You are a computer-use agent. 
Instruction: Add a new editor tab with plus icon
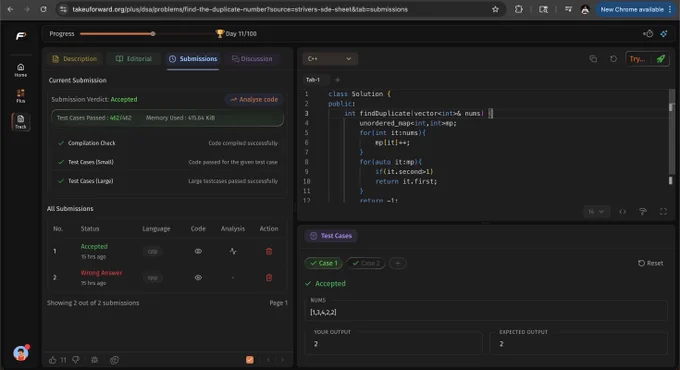click(x=337, y=80)
